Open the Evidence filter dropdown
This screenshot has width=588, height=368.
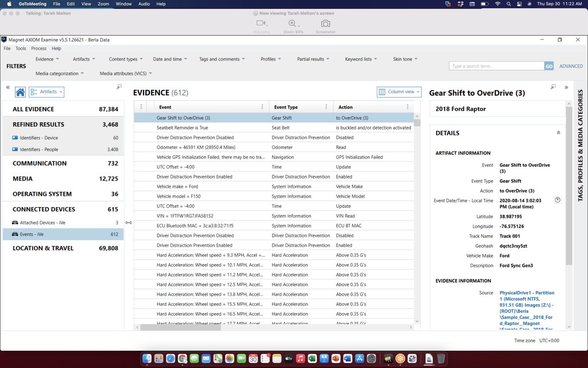(x=47, y=59)
